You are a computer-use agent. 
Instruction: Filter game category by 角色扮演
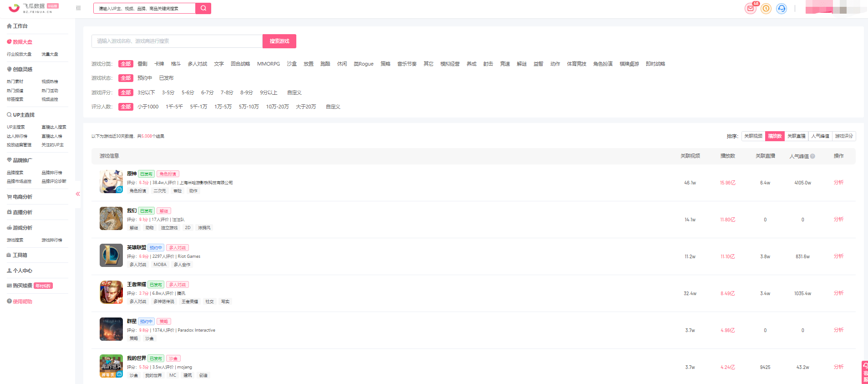[603, 64]
